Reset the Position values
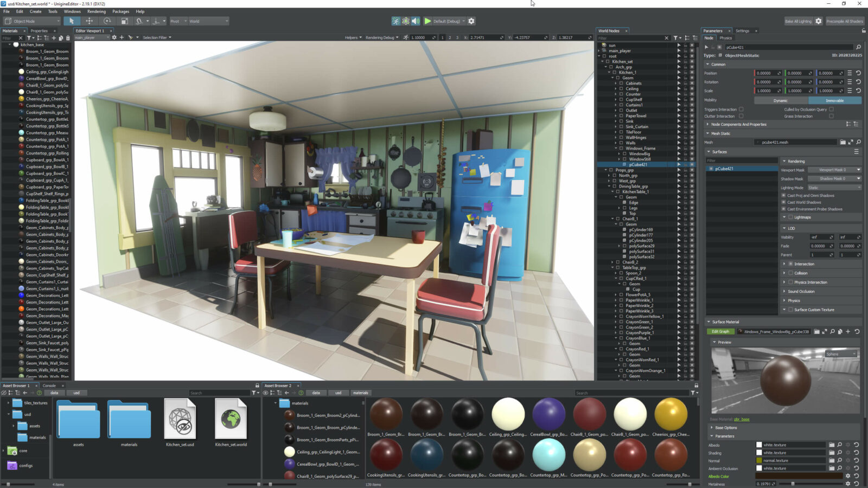The image size is (868, 488). point(858,73)
